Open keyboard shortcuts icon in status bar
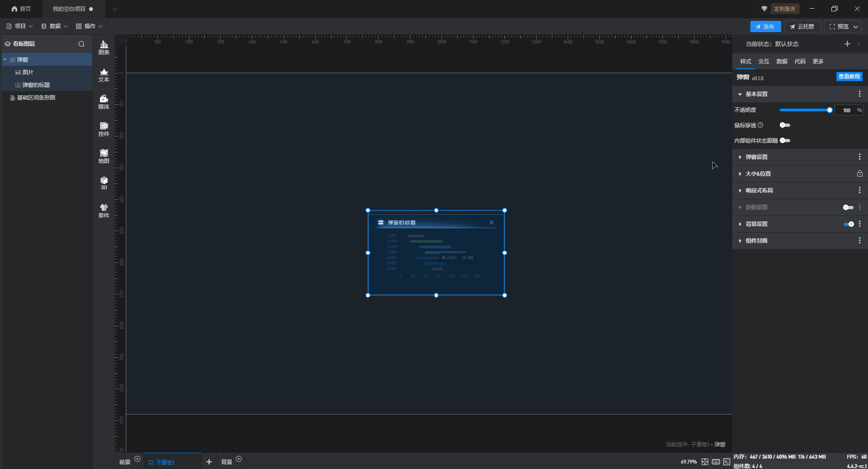Viewport: 868px width, 469px height. point(716,462)
